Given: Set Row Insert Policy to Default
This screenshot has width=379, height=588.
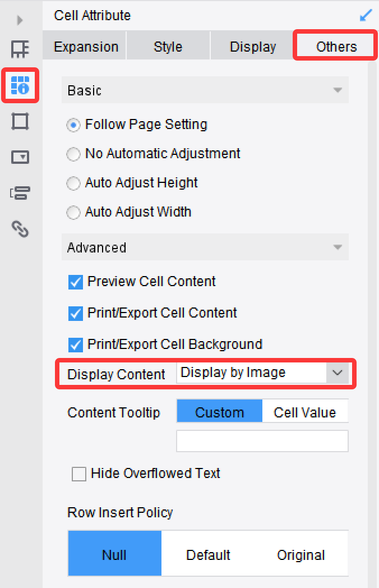Looking at the screenshot, I should click(x=208, y=554).
